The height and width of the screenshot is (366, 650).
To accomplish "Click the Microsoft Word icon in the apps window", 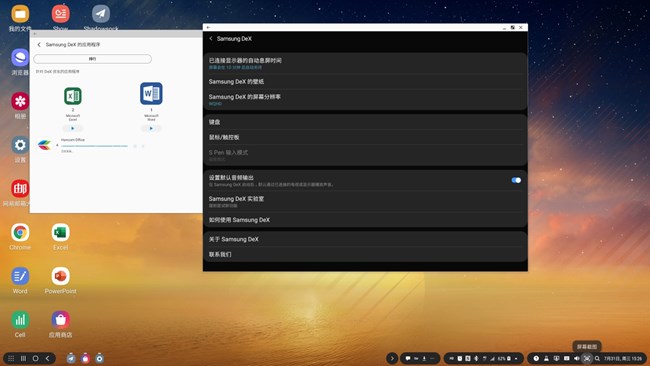I will coord(151,94).
